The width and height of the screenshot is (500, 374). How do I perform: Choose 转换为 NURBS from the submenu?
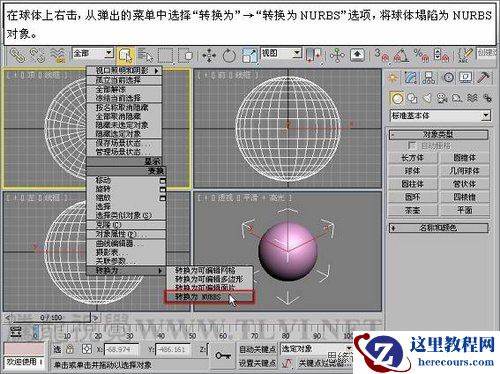pos(209,297)
